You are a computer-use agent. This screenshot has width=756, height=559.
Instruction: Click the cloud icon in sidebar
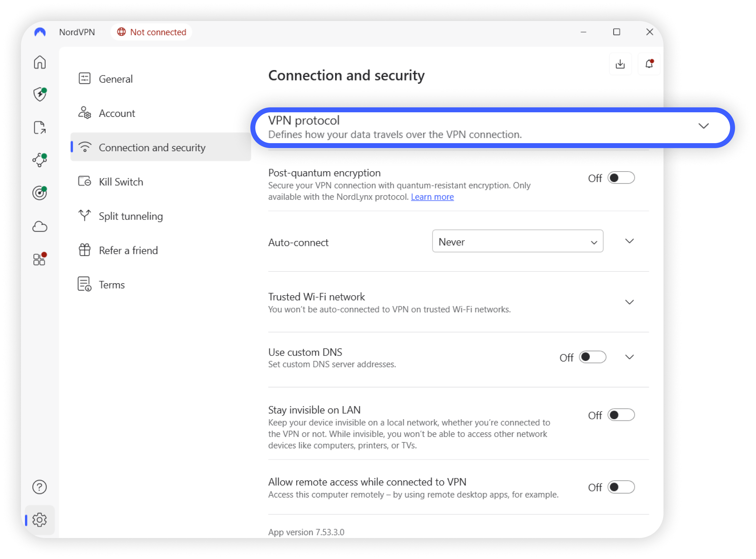coord(39,226)
